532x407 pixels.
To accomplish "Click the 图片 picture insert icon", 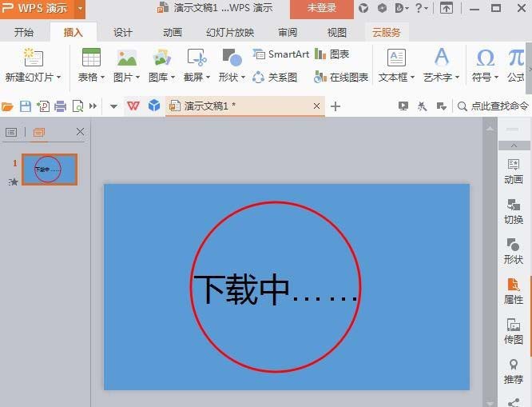I will (126, 58).
